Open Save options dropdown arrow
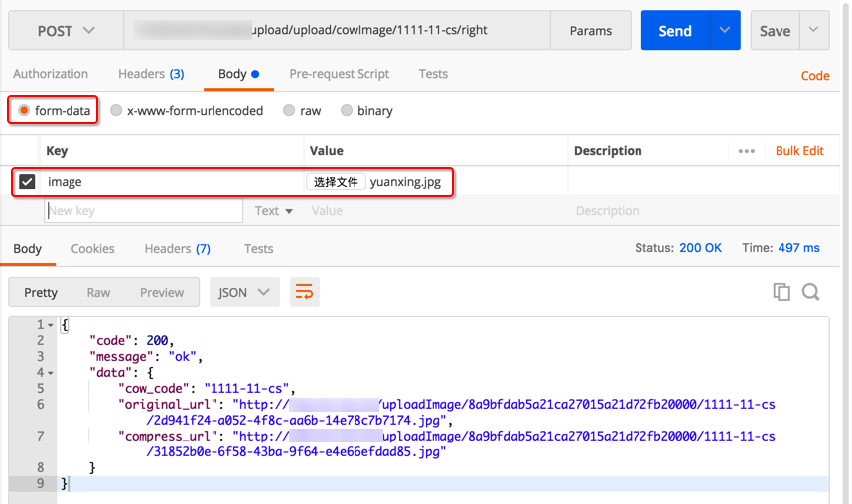852x504 pixels. tap(814, 31)
